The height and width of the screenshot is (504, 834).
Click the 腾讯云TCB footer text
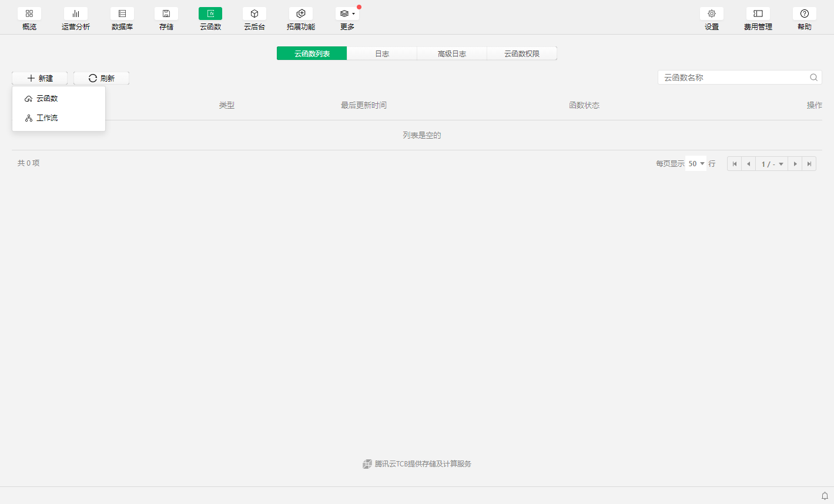pyautogui.click(x=423, y=464)
